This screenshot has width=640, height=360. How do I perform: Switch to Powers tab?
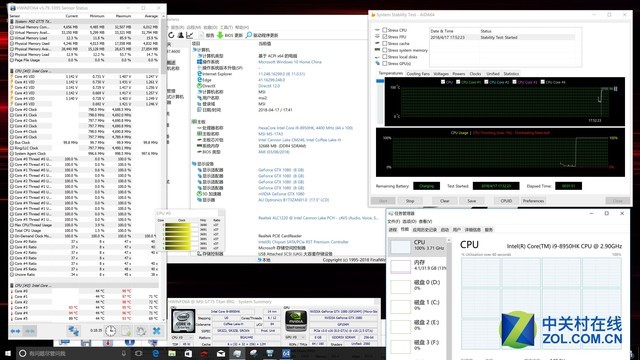click(x=459, y=74)
